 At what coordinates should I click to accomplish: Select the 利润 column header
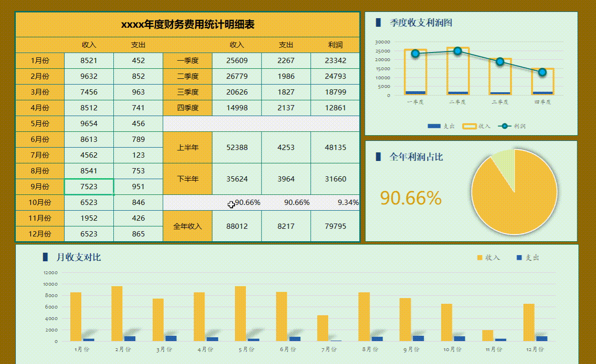point(335,45)
